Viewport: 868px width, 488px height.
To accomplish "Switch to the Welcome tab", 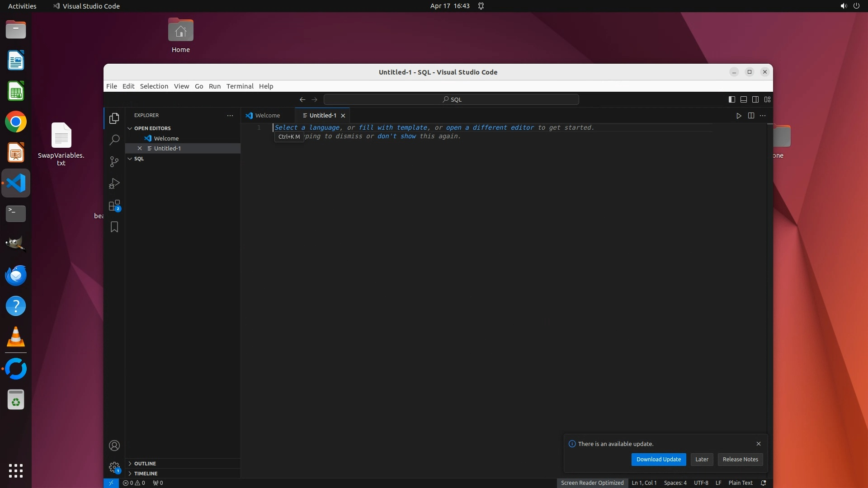I will pos(267,116).
